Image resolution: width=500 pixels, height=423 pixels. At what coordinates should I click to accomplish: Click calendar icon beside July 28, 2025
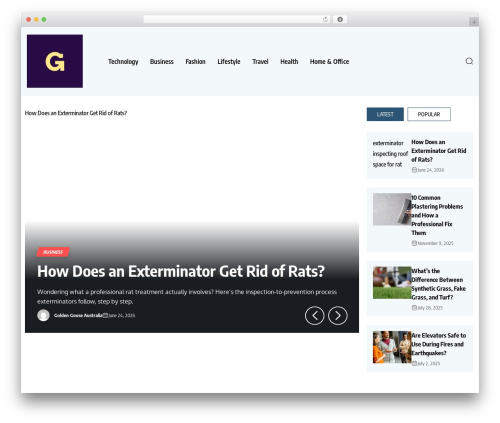(x=414, y=308)
